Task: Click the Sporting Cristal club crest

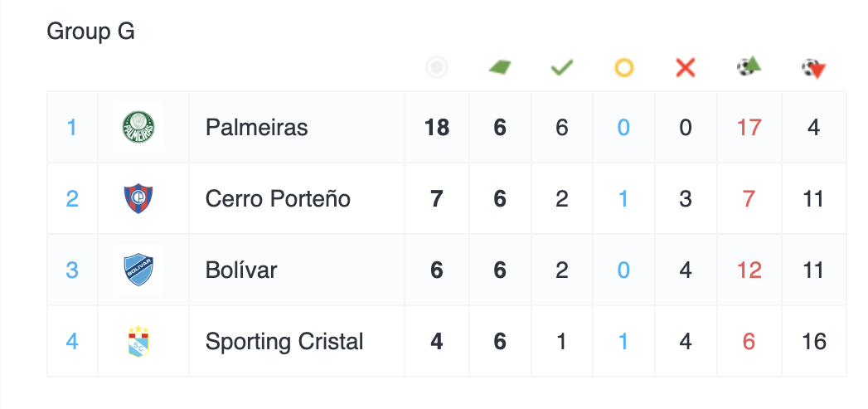Action: [138, 342]
